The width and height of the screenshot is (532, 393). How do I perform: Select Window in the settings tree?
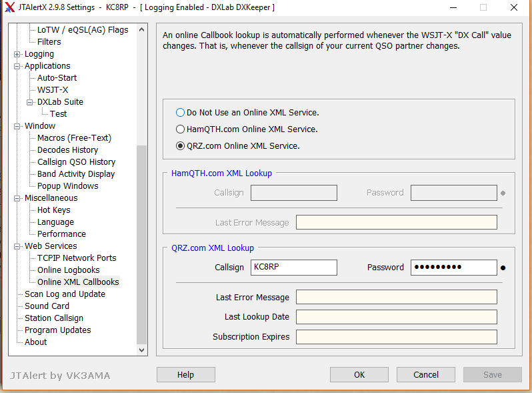[x=40, y=126]
